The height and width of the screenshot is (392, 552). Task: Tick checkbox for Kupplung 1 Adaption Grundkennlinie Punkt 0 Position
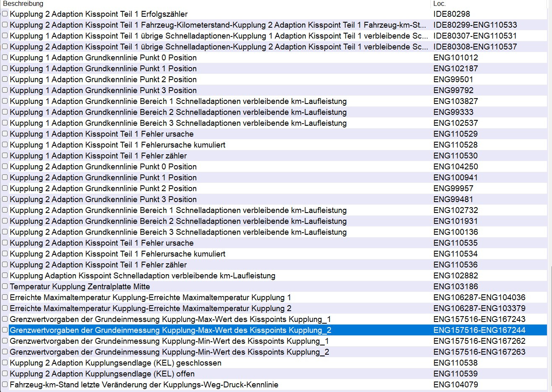[5, 57]
